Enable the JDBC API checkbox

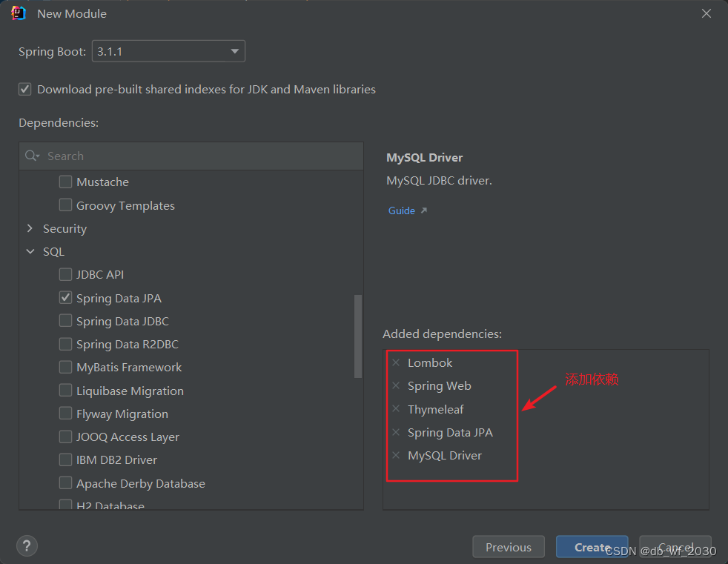[65, 274]
